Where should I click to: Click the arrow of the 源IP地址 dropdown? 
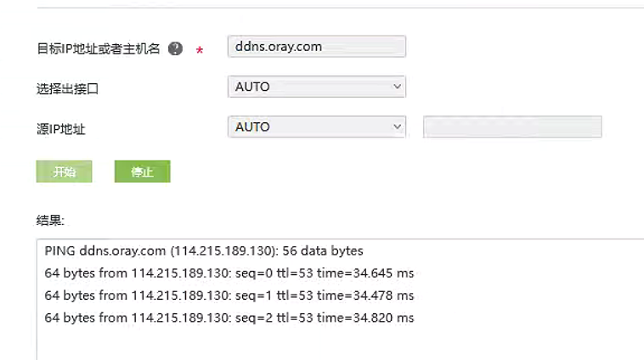click(x=397, y=127)
